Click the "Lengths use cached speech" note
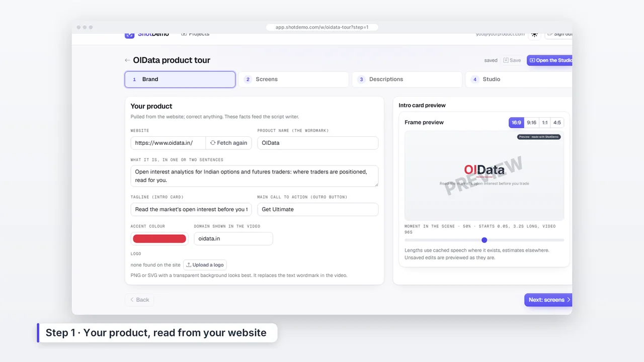The width and height of the screenshot is (644, 362). tap(477, 254)
